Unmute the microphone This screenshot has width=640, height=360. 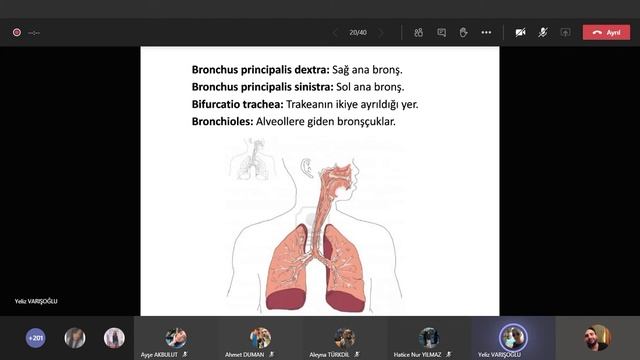tap(542, 32)
